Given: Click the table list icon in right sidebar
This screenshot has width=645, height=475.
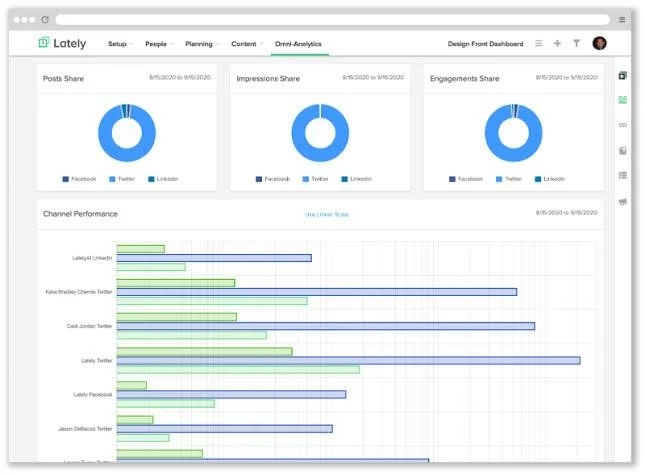Looking at the screenshot, I should click(x=623, y=176).
